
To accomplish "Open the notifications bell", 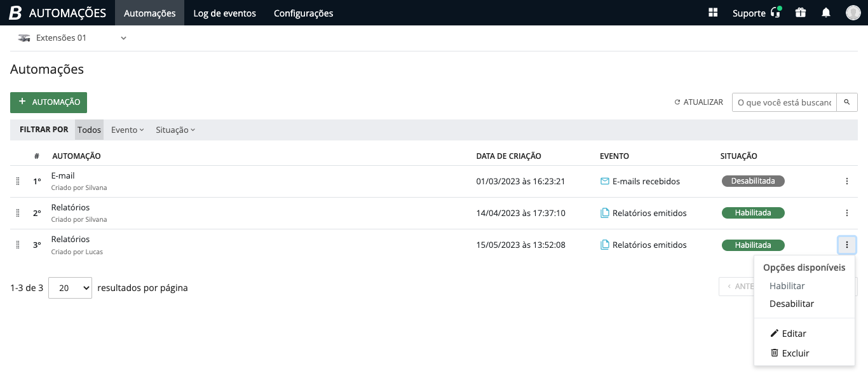I will point(826,13).
